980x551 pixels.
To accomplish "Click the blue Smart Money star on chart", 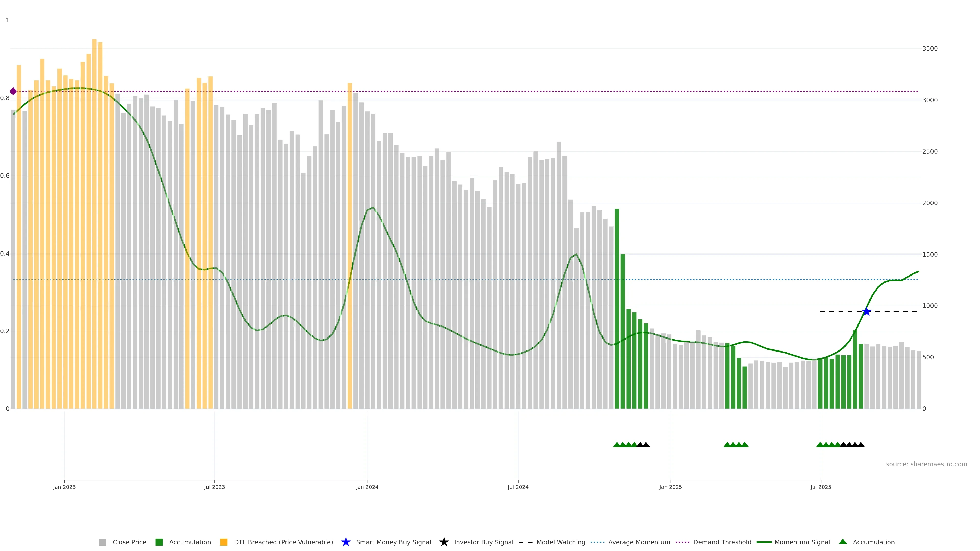I will click(866, 311).
